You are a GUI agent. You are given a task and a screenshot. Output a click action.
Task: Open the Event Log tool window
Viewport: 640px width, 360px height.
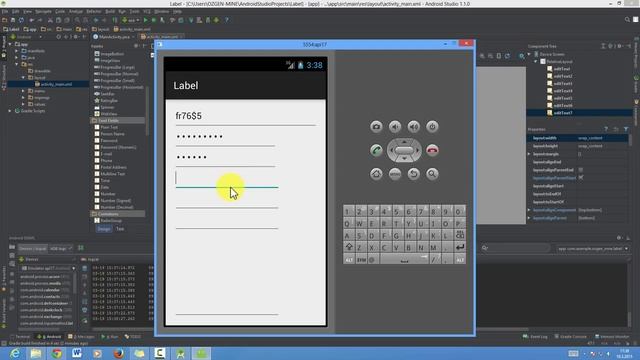pos(535,337)
